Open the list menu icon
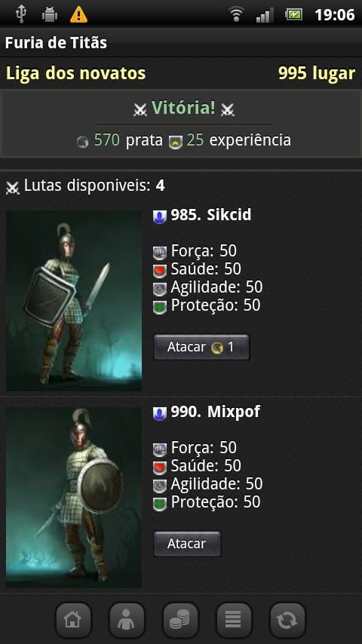Viewport: 362px width, 644px height. pyautogui.click(x=234, y=620)
